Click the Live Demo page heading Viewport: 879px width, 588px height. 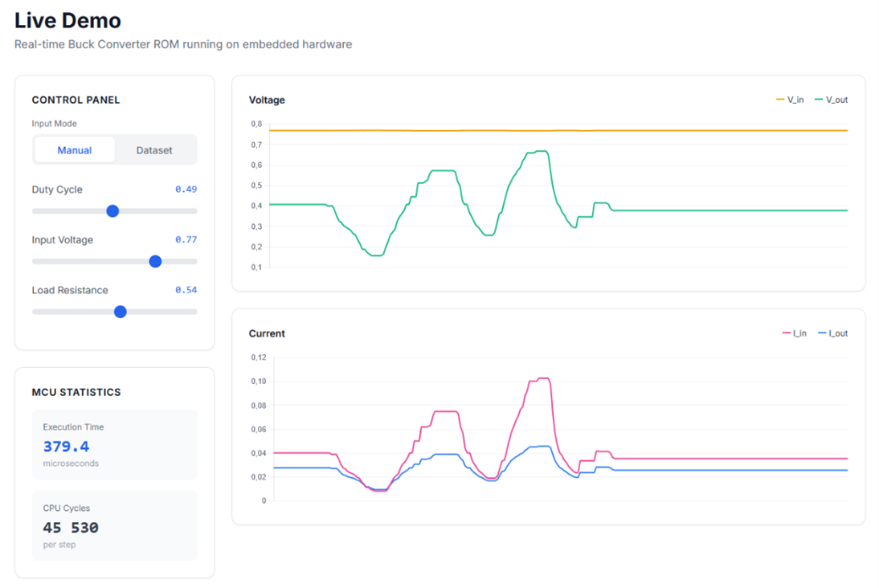point(67,20)
